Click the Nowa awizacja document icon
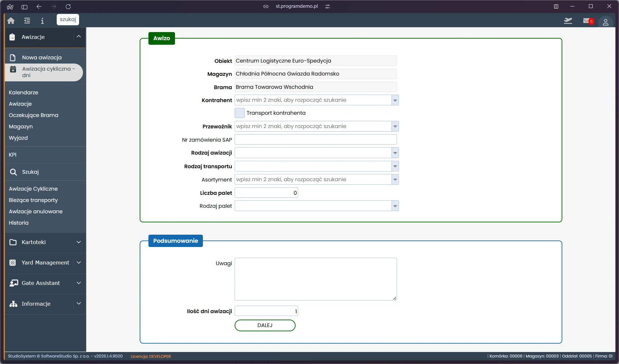The image size is (619, 364). pos(13,58)
